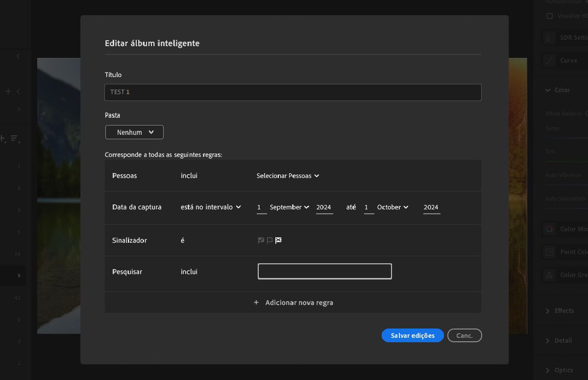588x380 pixels.
Task: Open the 'está no intervalo' condition dropdown
Action: 211,207
